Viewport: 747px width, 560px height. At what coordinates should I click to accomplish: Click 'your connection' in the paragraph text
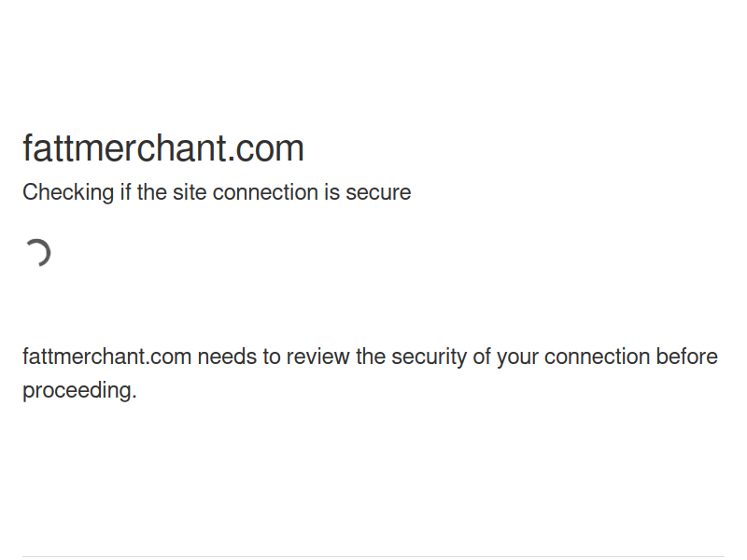[573, 357]
